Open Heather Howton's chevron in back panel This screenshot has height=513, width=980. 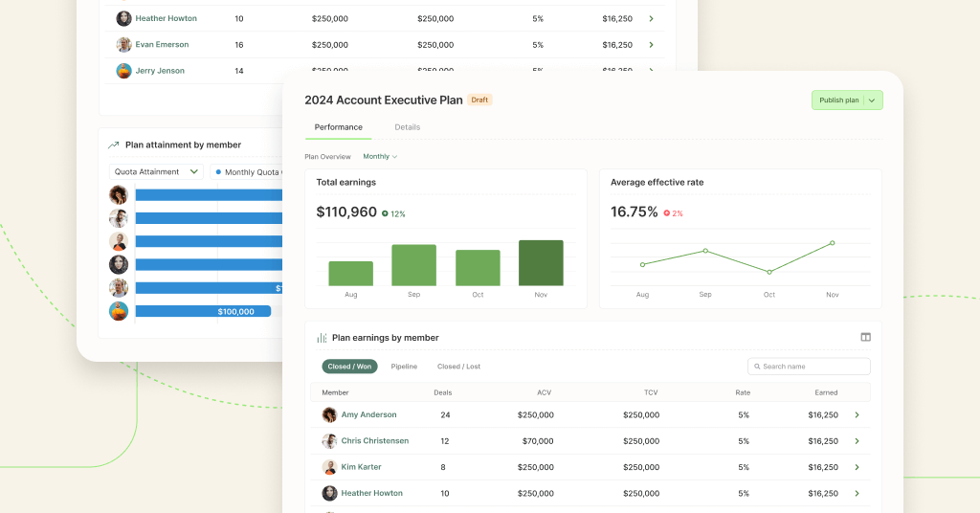click(x=651, y=19)
